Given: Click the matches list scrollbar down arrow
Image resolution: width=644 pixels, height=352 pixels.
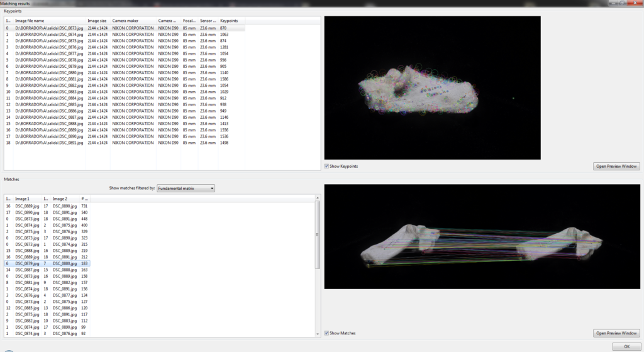Looking at the screenshot, I should pyautogui.click(x=318, y=334).
